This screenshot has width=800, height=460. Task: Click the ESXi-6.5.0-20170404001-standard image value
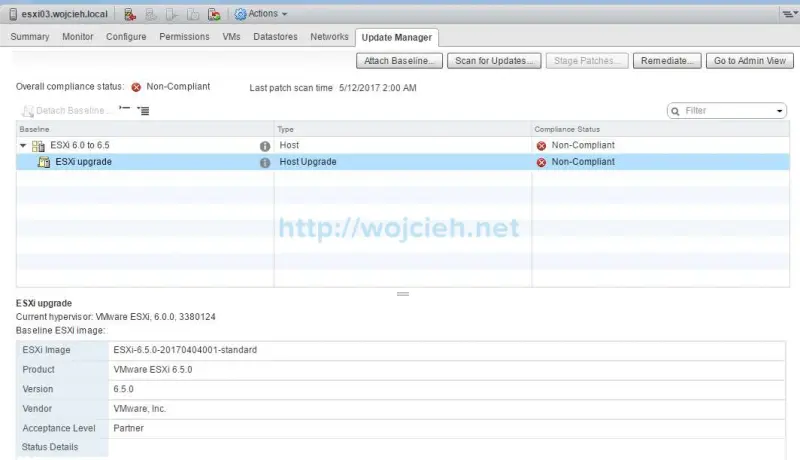click(x=185, y=350)
